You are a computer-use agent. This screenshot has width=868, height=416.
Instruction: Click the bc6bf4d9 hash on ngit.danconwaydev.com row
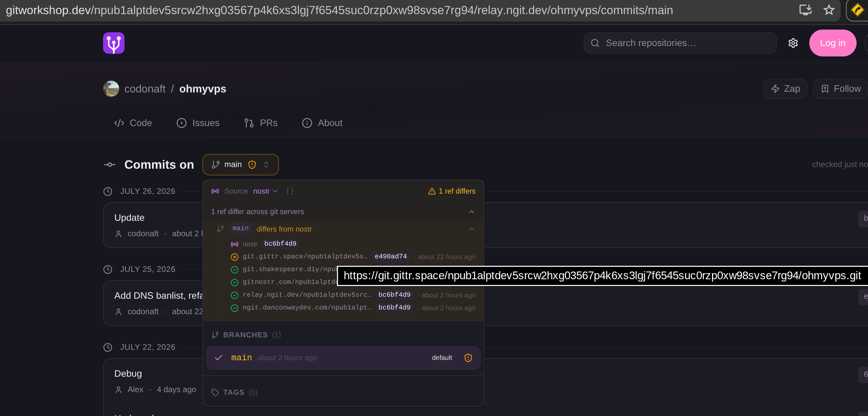point(394,308)
